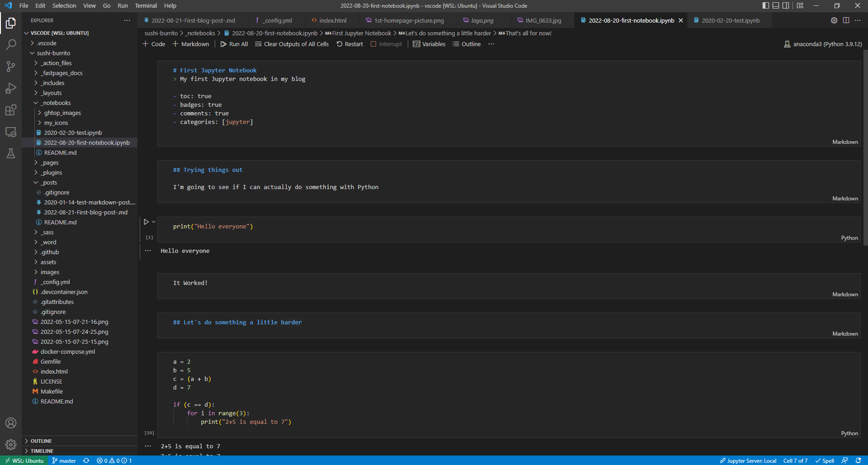Toggle Spell checking in status bar

(825, 460)
